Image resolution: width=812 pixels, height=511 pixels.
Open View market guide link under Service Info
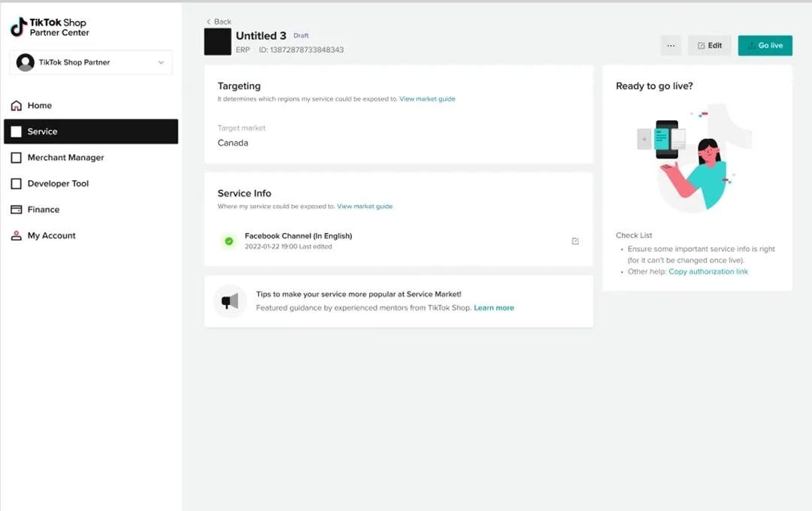[x=365, y=207]
